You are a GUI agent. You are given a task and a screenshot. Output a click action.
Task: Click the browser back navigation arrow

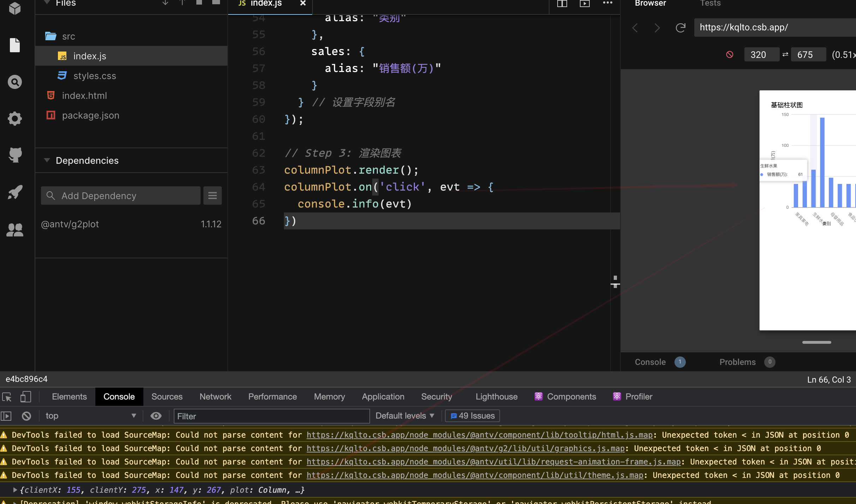click(635, 28)
